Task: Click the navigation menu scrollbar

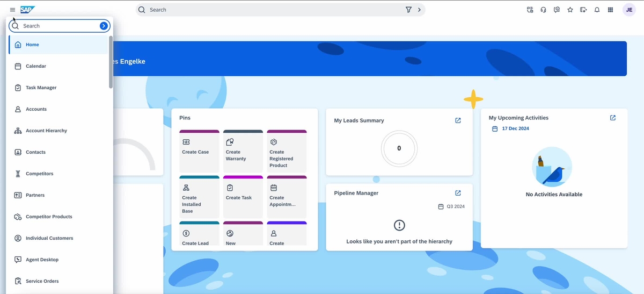Action: pyautogui.click(x=111, y=62)
